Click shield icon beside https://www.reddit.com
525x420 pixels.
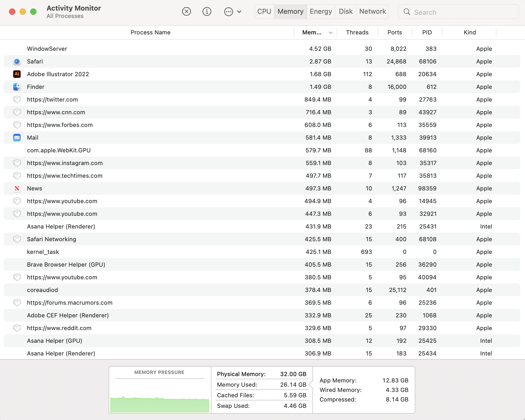(17, 328)
